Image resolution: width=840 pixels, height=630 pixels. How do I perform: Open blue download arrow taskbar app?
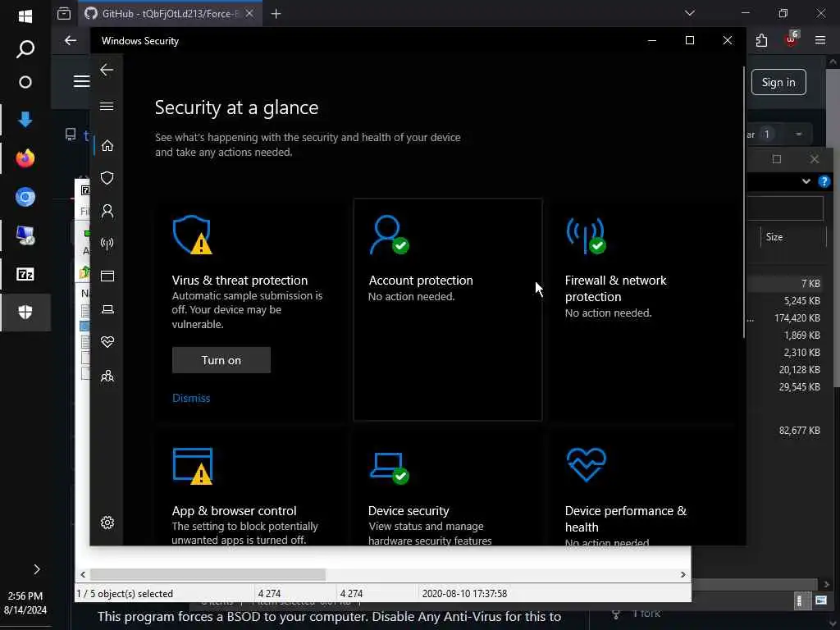pyautogui.click(x=25, y=119)
